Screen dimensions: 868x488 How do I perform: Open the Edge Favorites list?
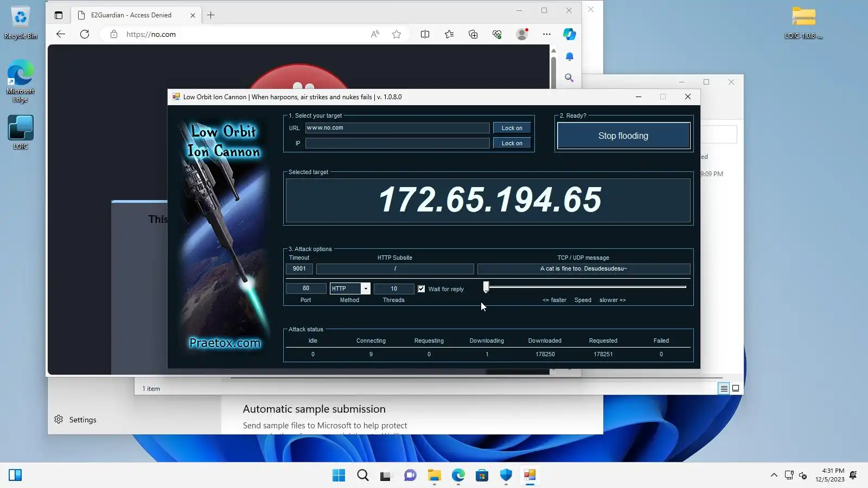(x=449, y=34)
